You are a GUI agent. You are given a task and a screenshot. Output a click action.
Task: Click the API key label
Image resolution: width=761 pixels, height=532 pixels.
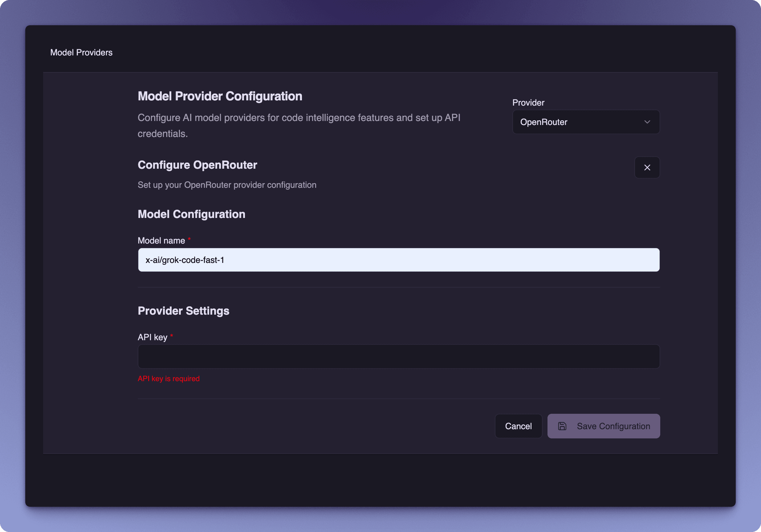point(153,337)
